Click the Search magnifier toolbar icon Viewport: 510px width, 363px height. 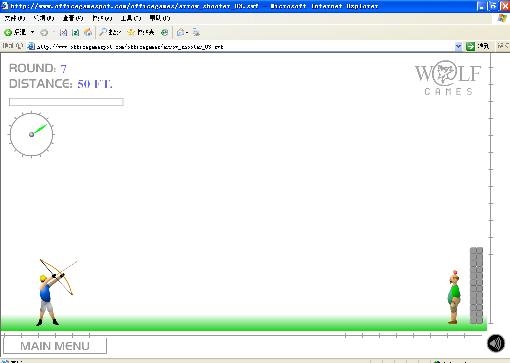point(103,32)
